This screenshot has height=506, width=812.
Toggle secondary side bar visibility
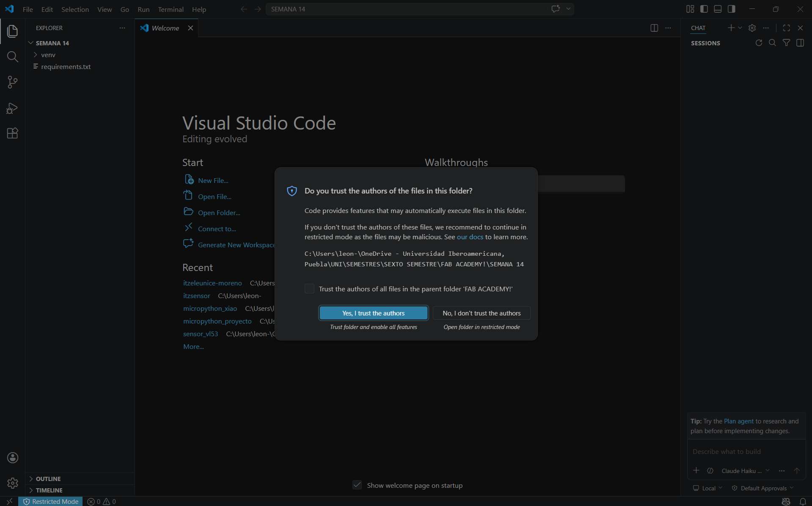pyautogui.click(x=732, y=9)
